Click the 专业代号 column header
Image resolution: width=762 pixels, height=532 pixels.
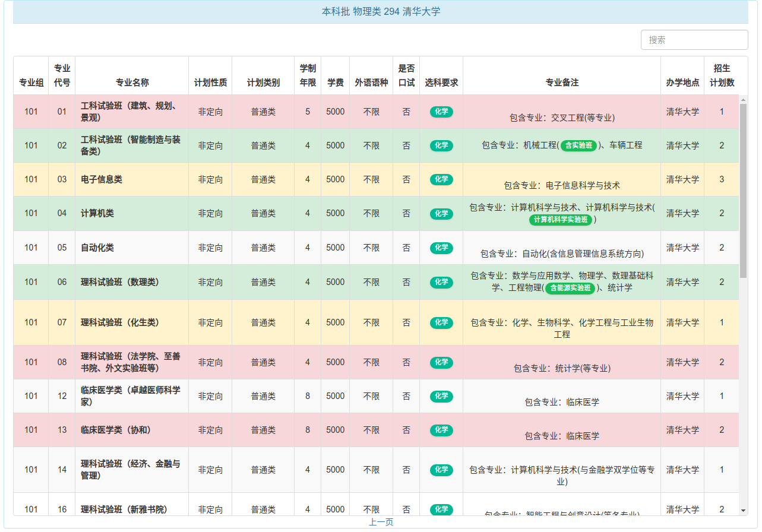click(62, 75)
